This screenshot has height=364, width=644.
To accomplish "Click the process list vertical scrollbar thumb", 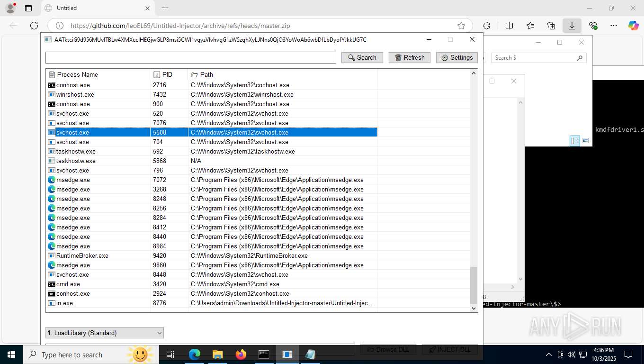I will (474, 285).
